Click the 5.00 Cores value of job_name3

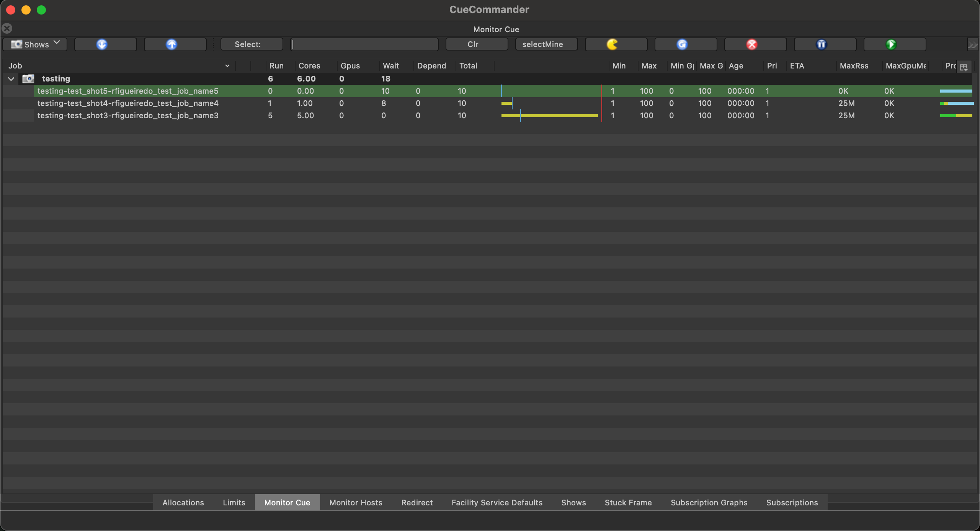point(305,116)
